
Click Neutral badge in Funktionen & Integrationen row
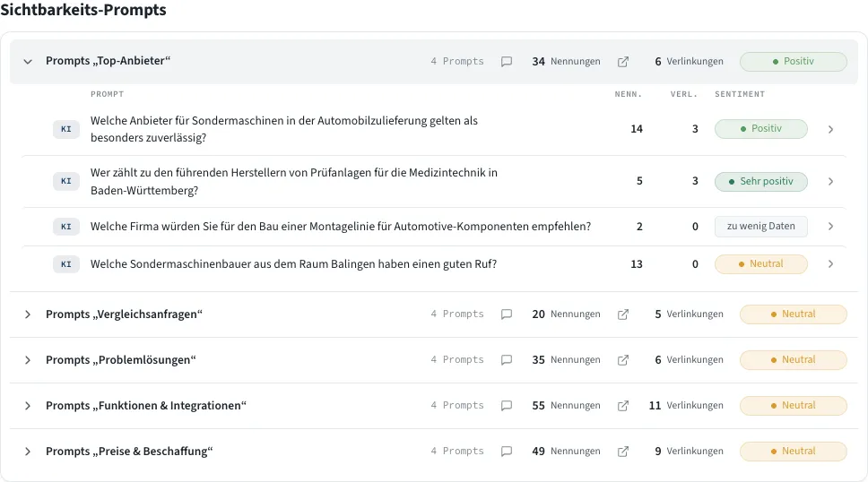(x=794, y=406)
